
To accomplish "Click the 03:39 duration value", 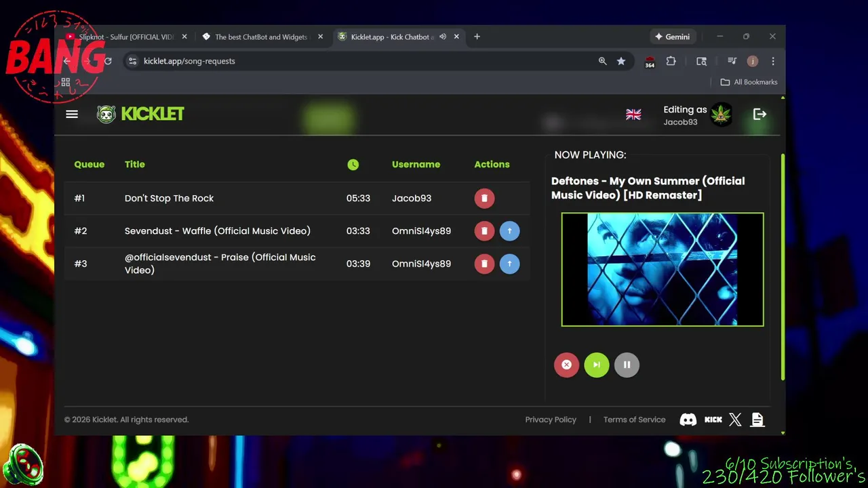I will point(358,264).
